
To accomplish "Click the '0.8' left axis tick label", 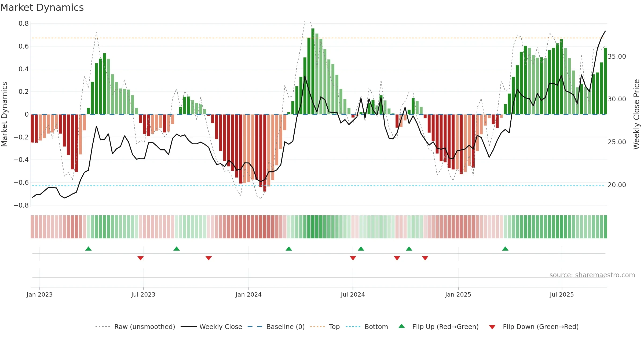I will [x=24, y=24].
